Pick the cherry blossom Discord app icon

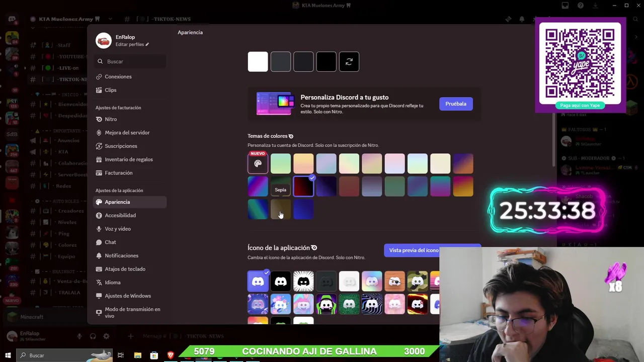tap(281, 304)
